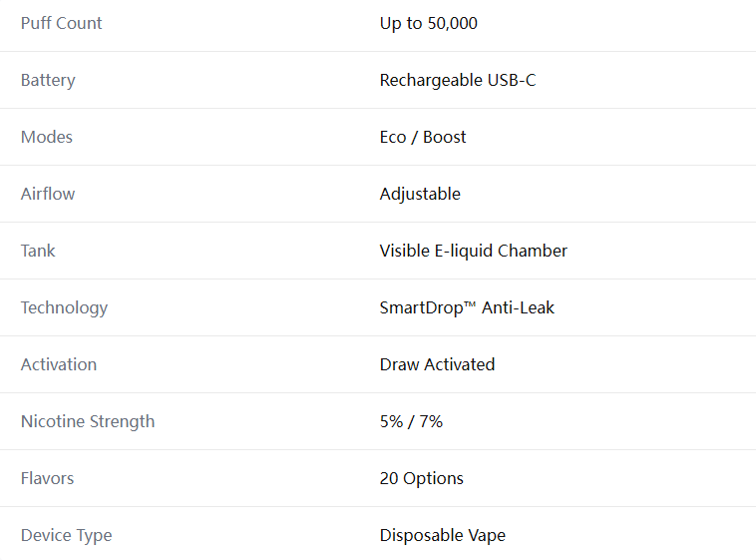Select the '5% / 7%' value

tap(411, 421)
